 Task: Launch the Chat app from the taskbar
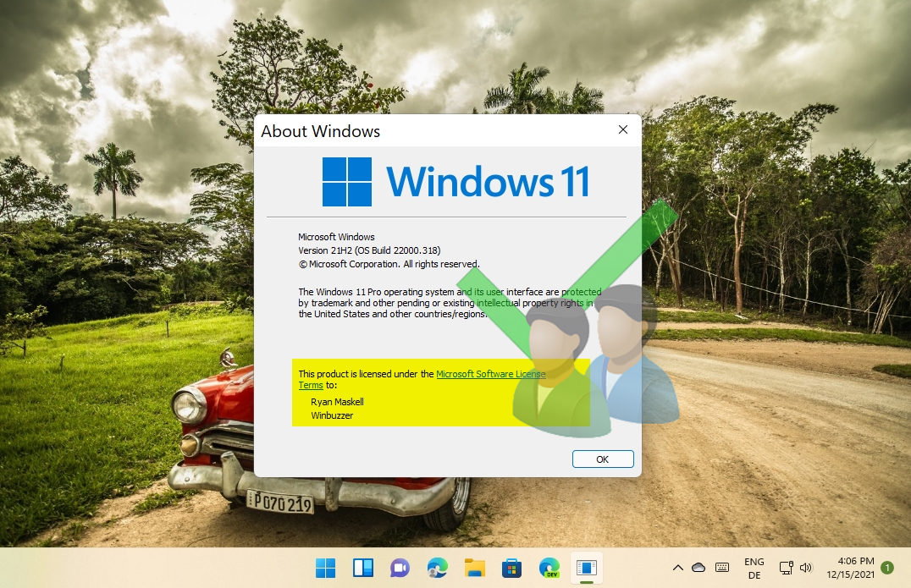pos(400,568)
